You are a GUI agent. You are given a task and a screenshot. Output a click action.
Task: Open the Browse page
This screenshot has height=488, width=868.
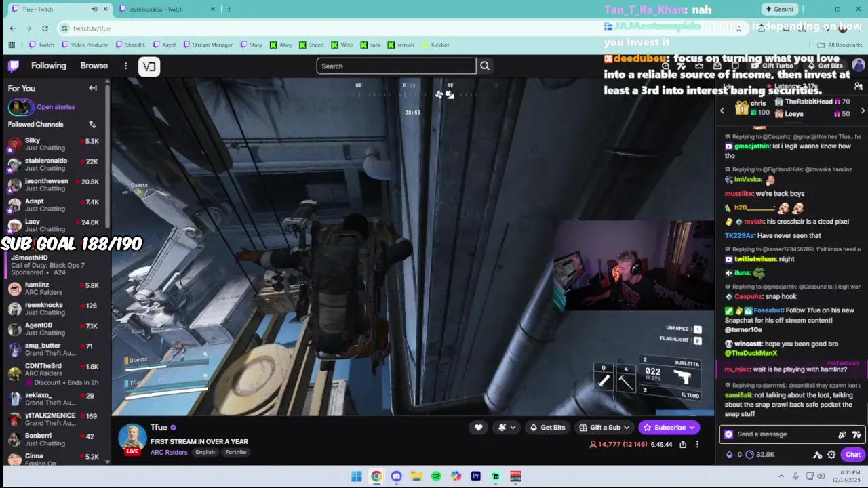pos(94,66)
